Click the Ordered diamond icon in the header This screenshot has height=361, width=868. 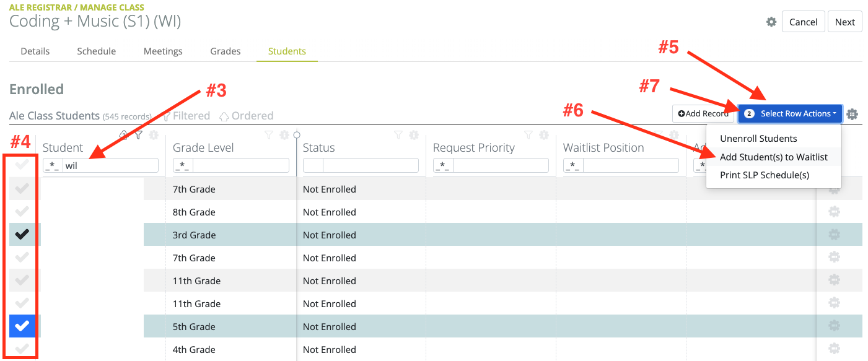point(224,115)
